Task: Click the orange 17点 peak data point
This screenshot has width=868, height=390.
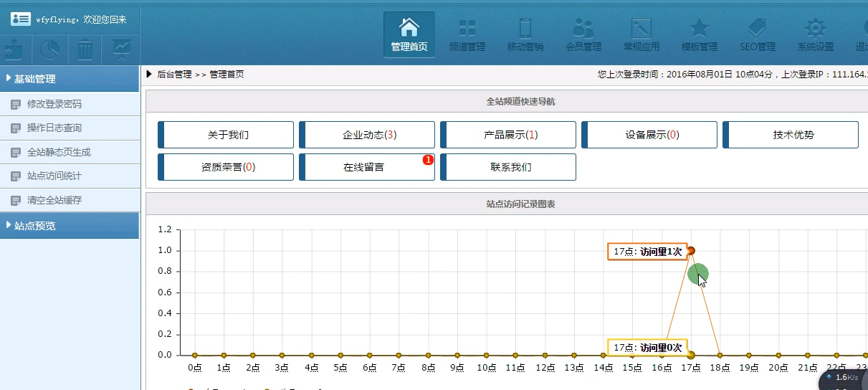Action: (x=691, y=251)
